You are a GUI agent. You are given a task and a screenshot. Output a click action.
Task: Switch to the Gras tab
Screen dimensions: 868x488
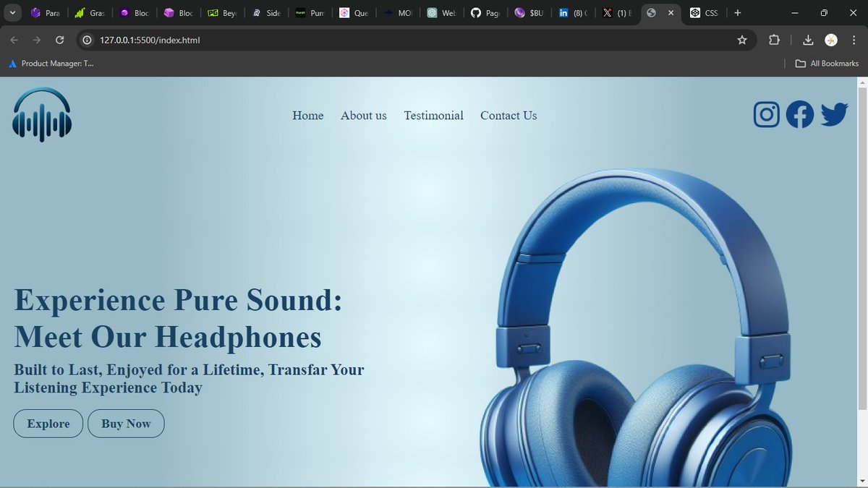90,13
